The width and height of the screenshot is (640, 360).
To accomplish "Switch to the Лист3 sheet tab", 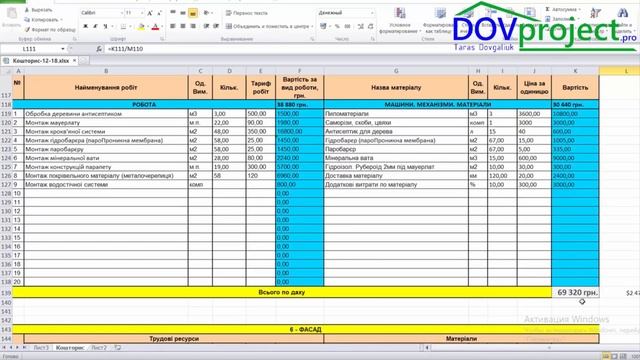I will 41,348.
